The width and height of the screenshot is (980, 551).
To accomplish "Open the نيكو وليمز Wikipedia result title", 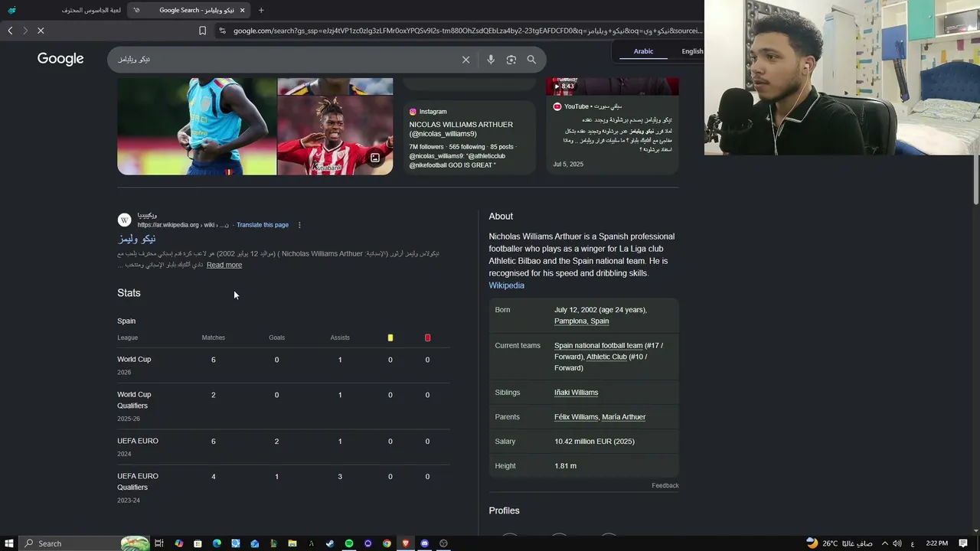I will [x=136, y=239].
